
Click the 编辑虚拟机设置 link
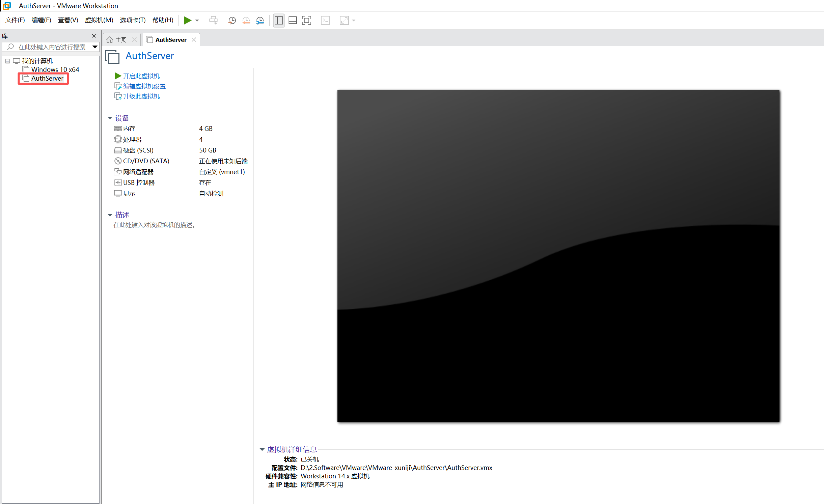[144, 86]
